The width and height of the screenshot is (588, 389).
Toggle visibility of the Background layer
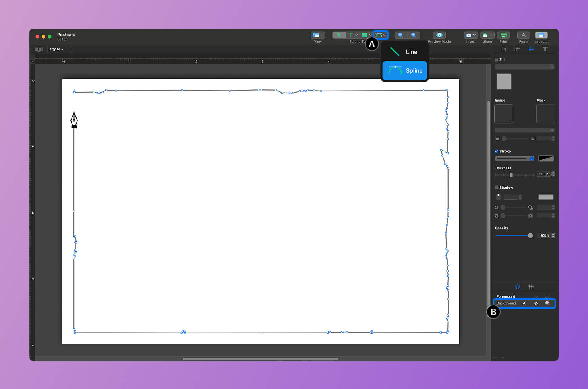coord(536,303)
